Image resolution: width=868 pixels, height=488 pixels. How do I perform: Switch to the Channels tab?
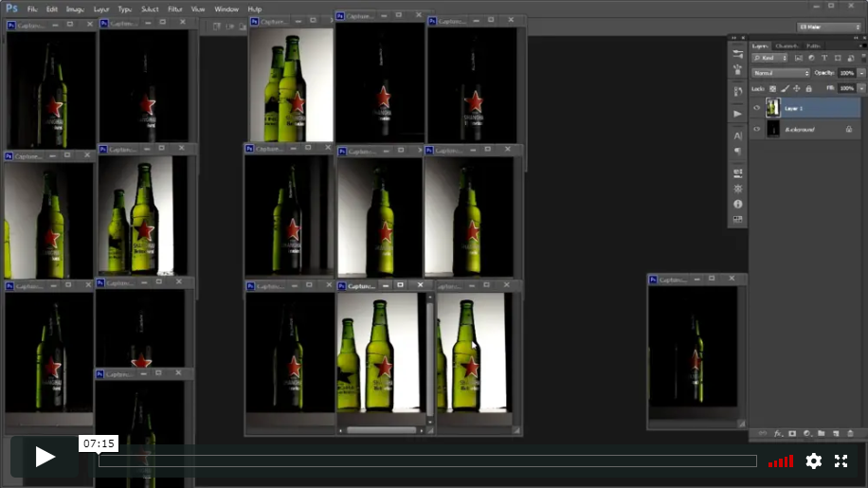click(x=787, y=45)
